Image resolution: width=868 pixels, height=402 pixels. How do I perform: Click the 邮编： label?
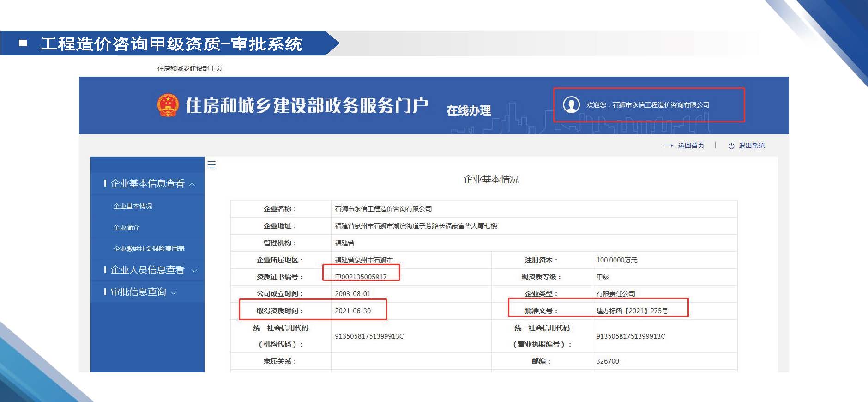point(541,361)
